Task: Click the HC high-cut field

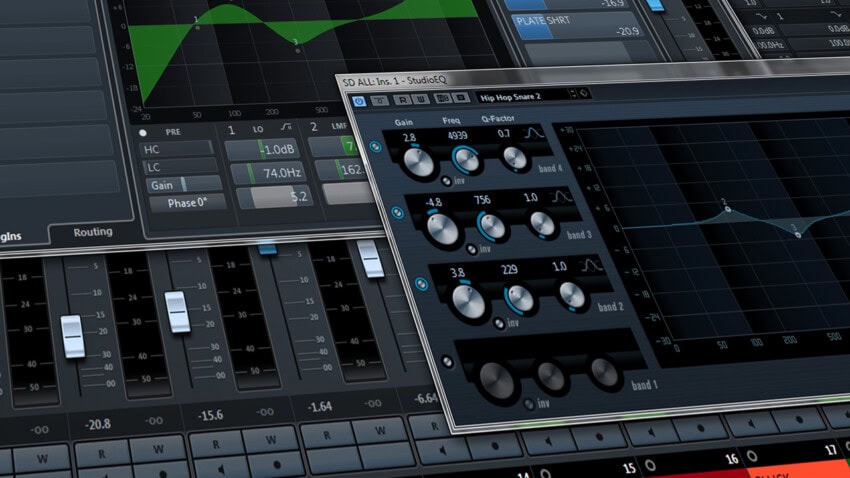Action: (x=177, y=149)
